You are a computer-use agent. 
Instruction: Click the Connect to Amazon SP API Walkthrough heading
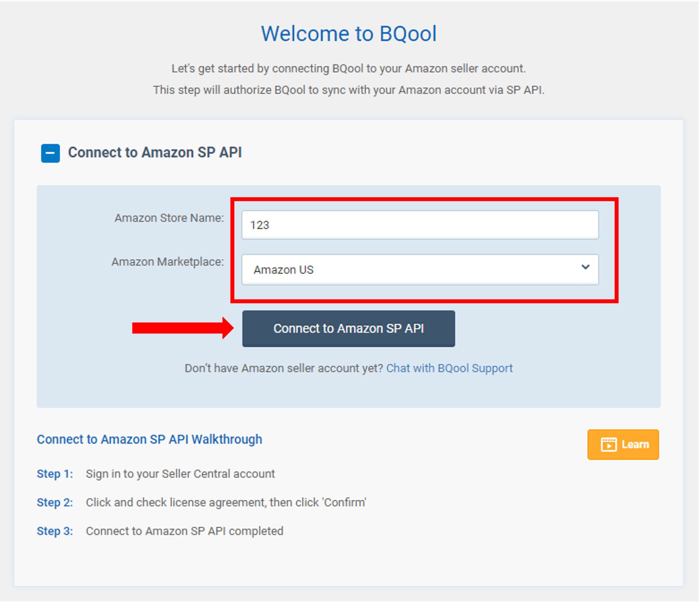150,439
